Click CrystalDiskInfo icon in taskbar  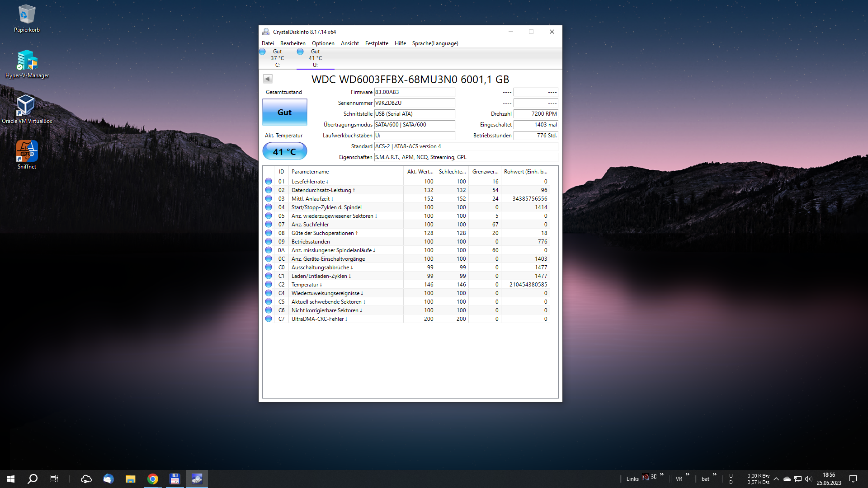(197, 479)
